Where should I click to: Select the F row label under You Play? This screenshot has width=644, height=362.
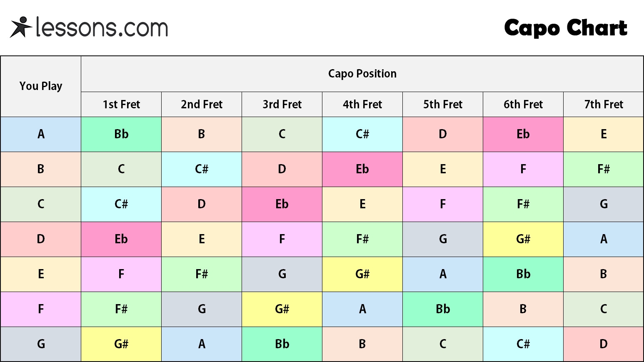tap(41, 309)
